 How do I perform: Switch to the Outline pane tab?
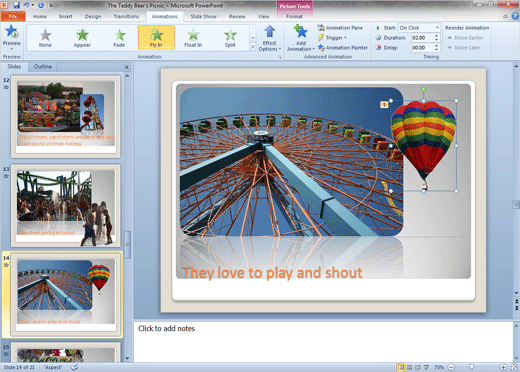pos(43,67)
